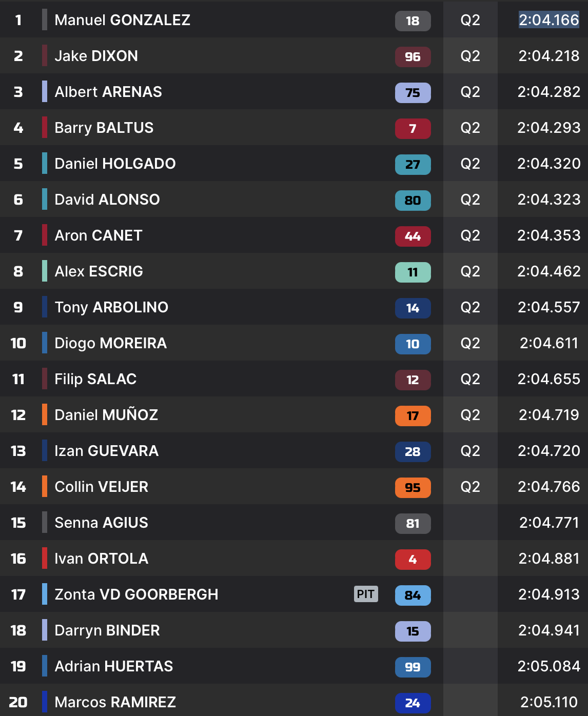Image resolution: width=588 pixels, height=716 pixels.
Task: Click Ivan Ortola's 2:04.881 lap time
Action: tap(548, 559)
